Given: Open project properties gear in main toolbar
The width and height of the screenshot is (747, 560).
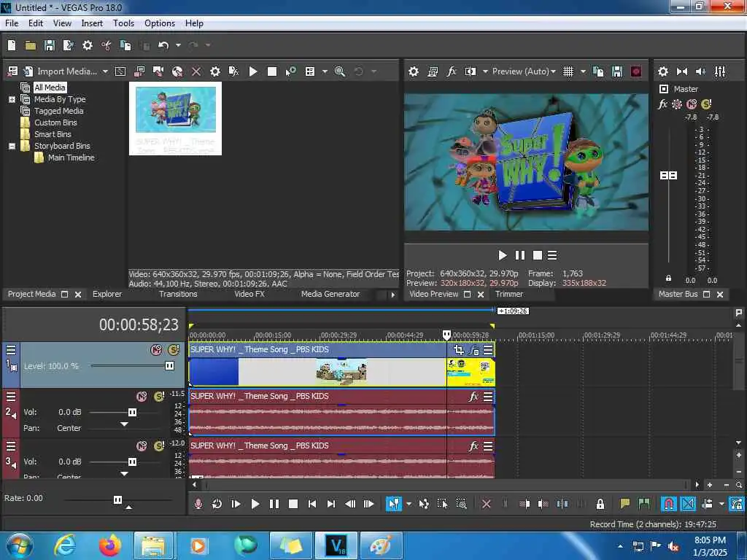Looking at the screenshot, I should [x=88, y=45].
